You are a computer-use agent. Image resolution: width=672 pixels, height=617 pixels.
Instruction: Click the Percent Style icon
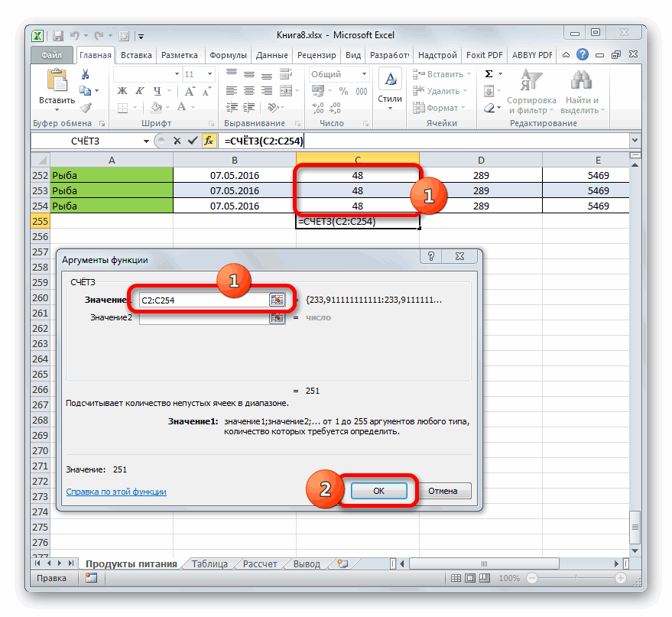344,91
